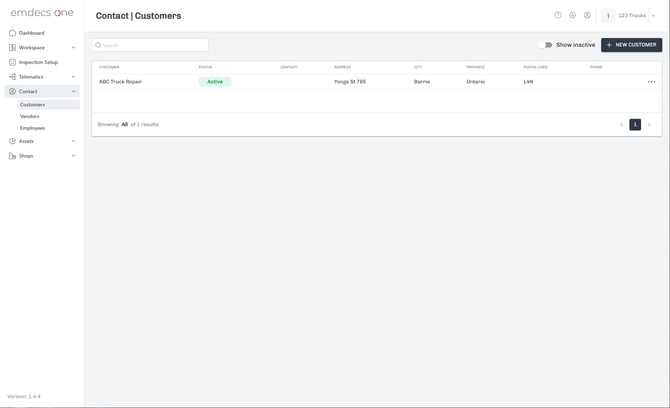
Task: Click the Assets icon in sidebar
Action: coord(12,141)
